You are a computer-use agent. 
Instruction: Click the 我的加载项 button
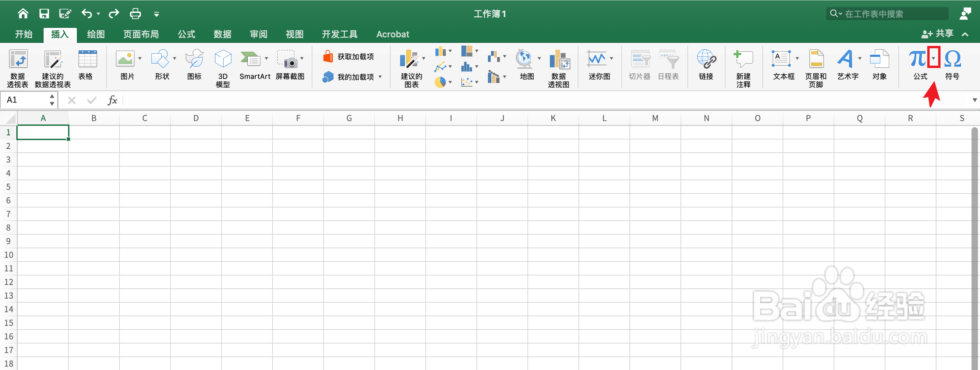point(348,77)
